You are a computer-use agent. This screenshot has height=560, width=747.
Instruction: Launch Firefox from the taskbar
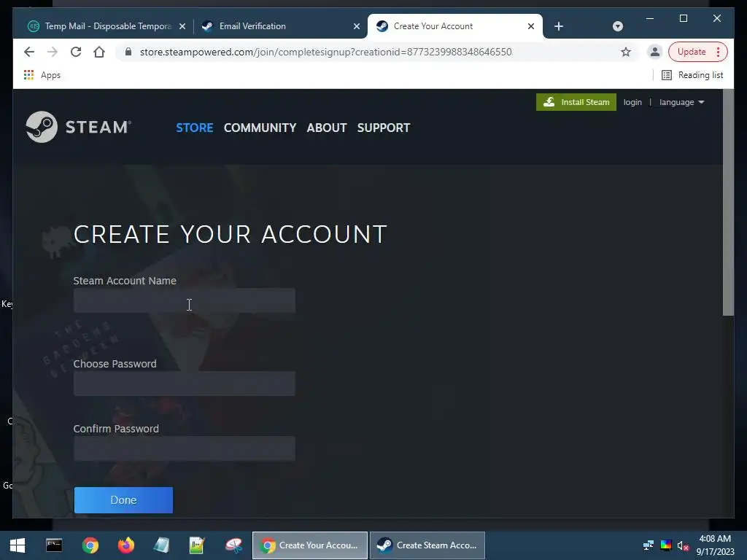point(126,545)
